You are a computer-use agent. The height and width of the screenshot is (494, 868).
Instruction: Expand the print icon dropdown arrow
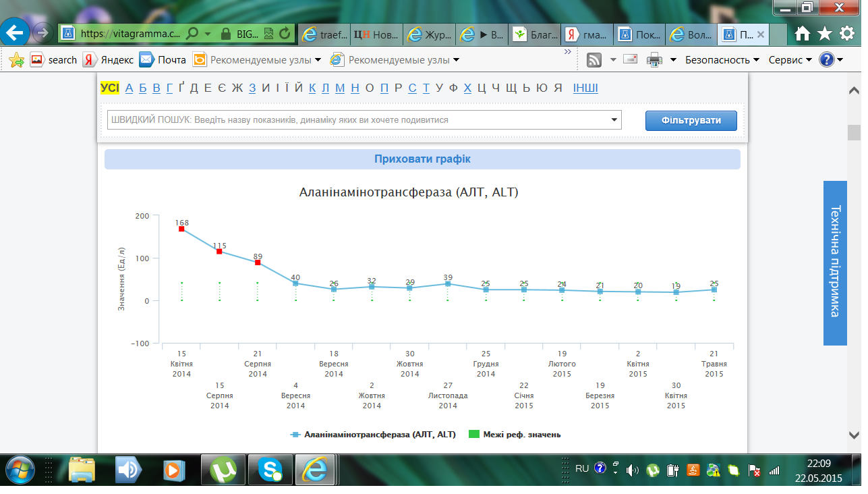[673, 60]
